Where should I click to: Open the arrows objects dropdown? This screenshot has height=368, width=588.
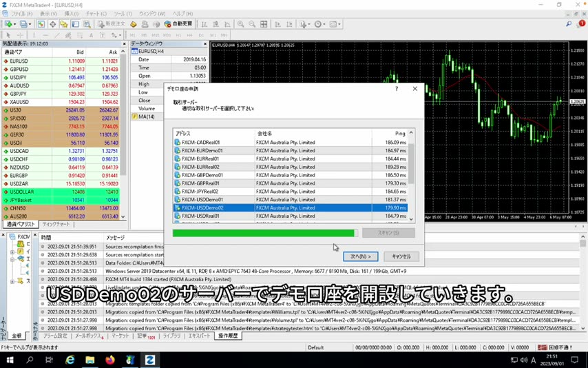(115, 35)
